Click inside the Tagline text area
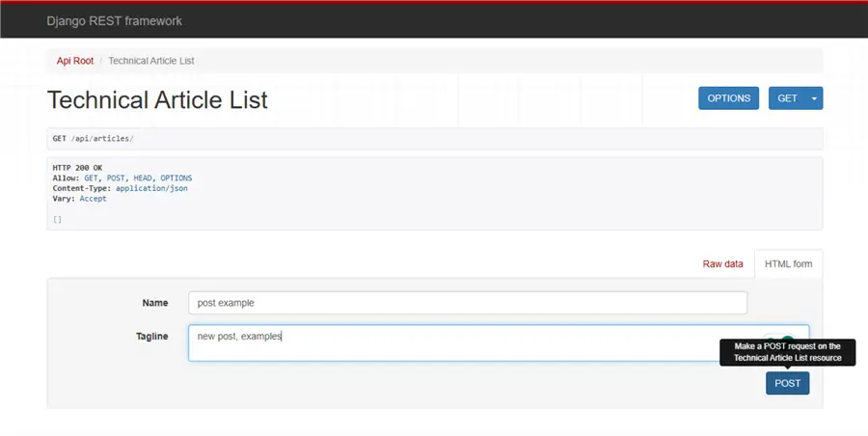Viewport: 868px width, 436px height. [499, 343]
